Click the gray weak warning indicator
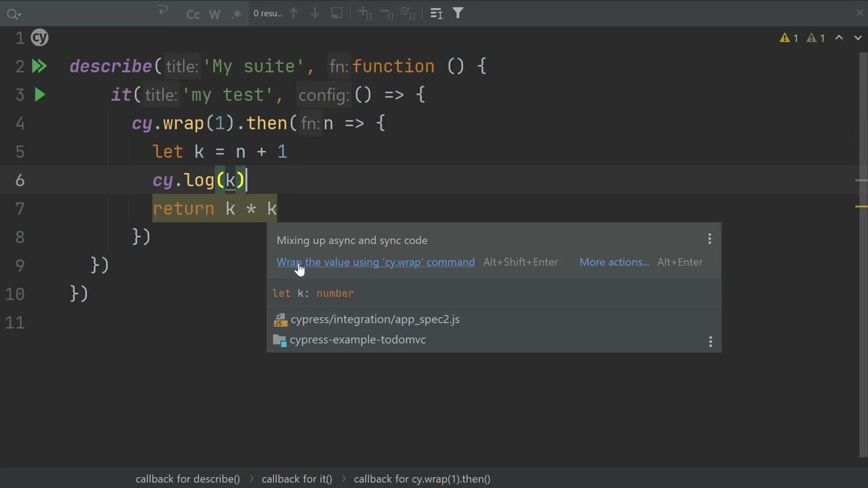This screenshot has width=868, height=488. (x=816, y=38)
